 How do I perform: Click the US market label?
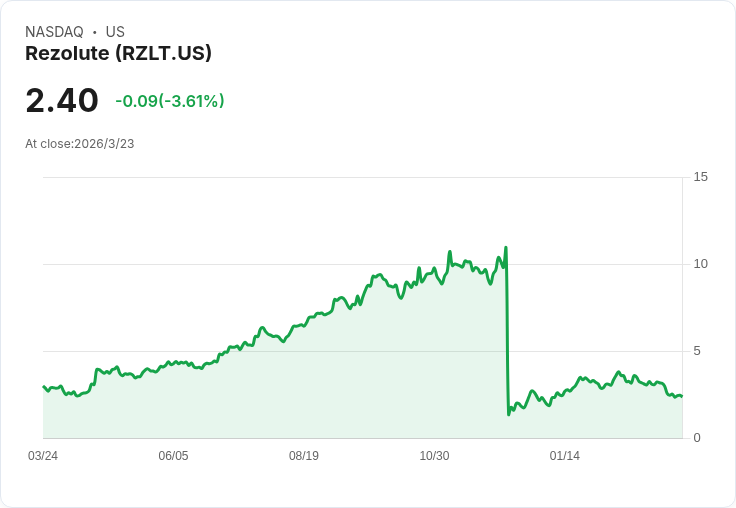115,32
